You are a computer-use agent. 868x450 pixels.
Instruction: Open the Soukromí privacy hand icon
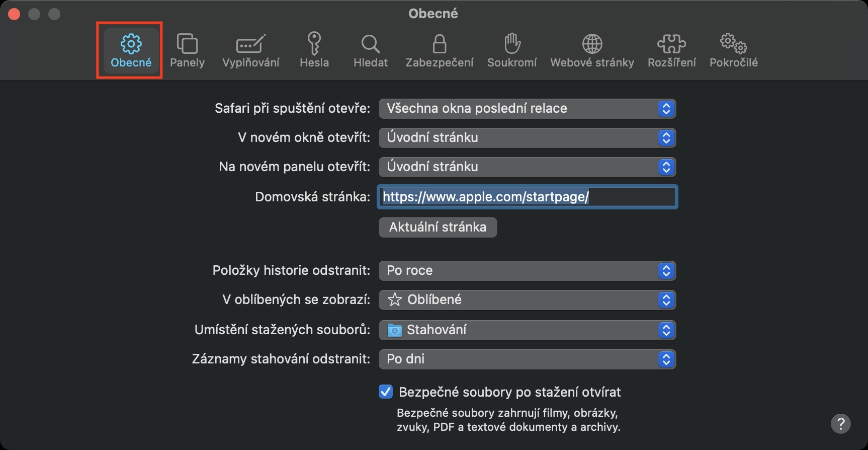tap(512, 50)
